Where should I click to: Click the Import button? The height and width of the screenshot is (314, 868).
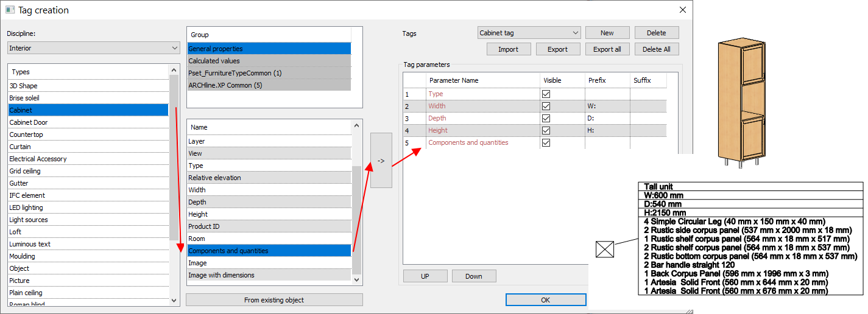(x=509, y=49)
